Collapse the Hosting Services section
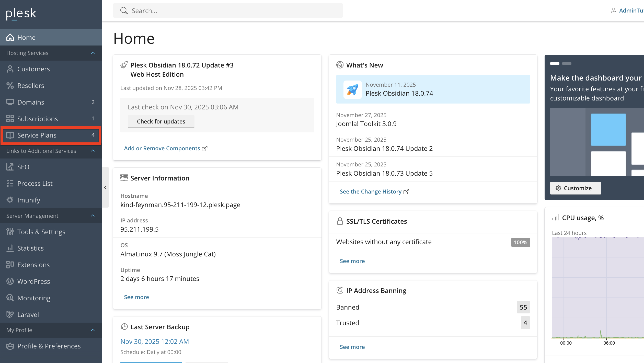 click(93, 53)
